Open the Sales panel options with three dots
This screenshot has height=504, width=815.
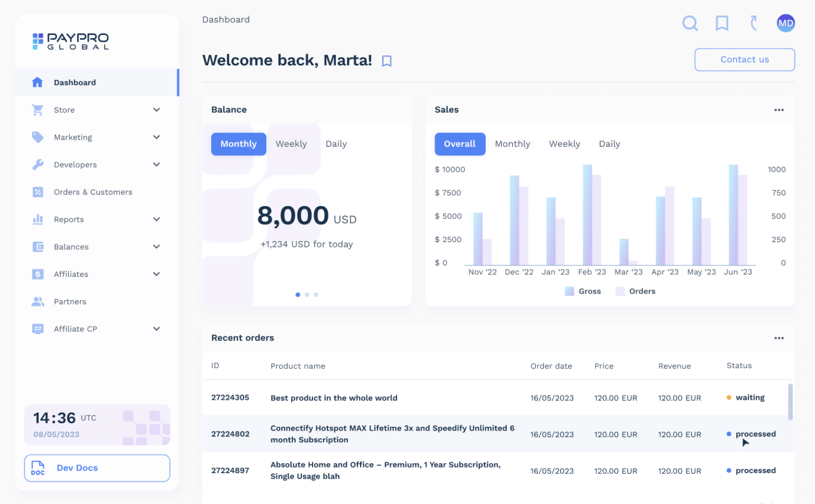(x=779, y=110)
